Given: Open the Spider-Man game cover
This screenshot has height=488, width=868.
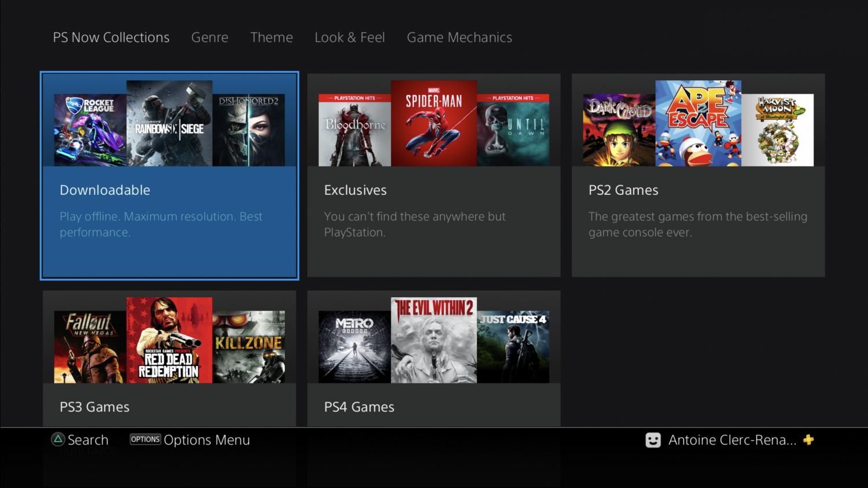Looking at the screenshot, I should coord(433,123).
